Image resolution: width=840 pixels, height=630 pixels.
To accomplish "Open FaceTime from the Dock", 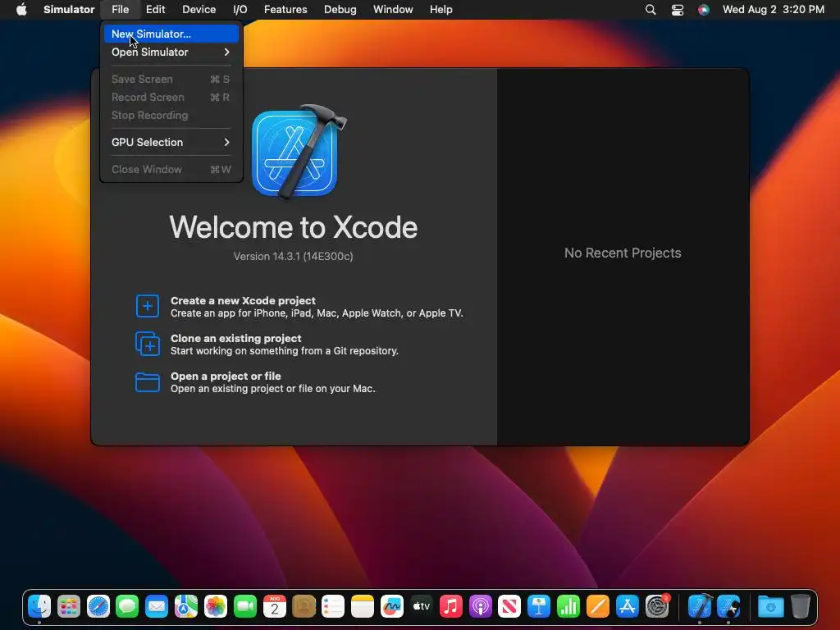I will (244, 606).
